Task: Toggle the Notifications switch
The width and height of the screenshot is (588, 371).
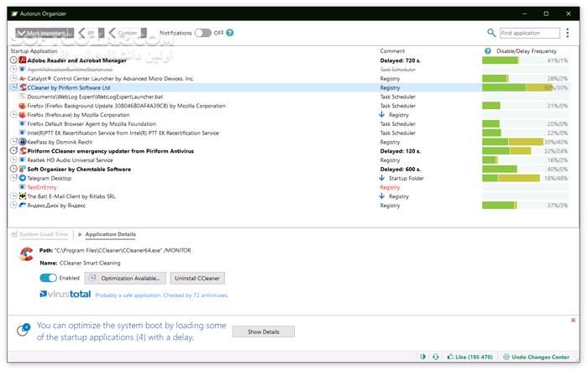Action: (x=202, y=33)
